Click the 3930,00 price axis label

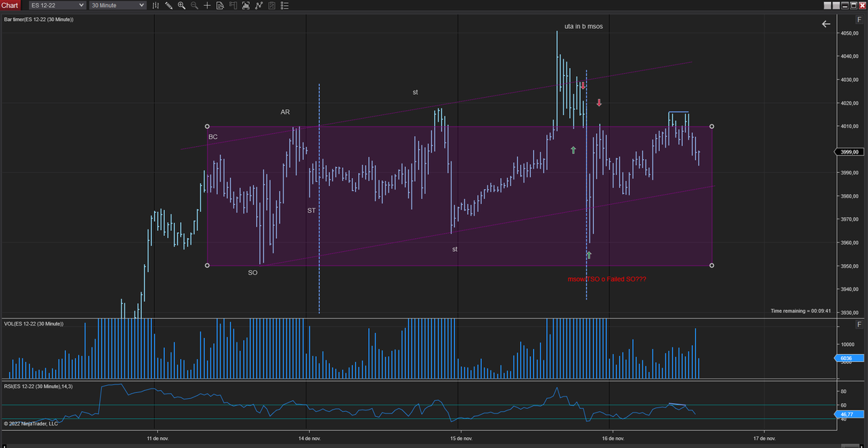[849, 313]
